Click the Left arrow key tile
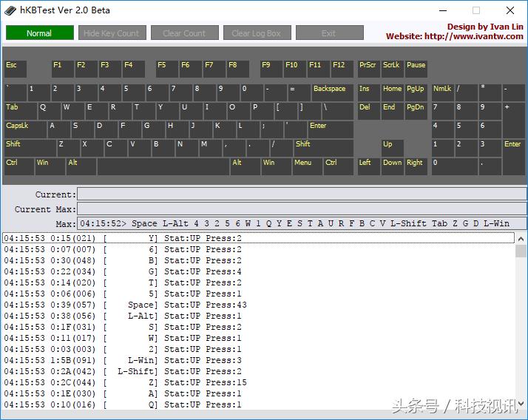The height and width of the screenshot is (420, 528). click(369, 166)
